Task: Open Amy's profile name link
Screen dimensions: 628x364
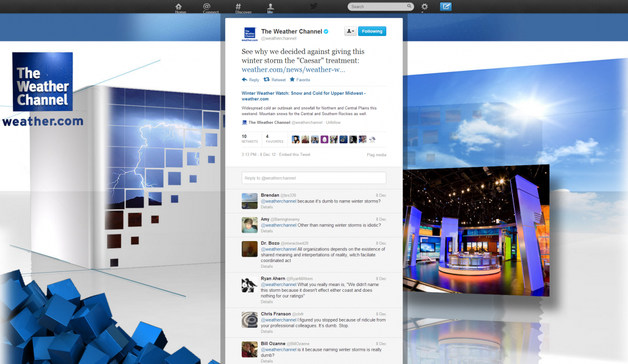Action: [265, 219]
